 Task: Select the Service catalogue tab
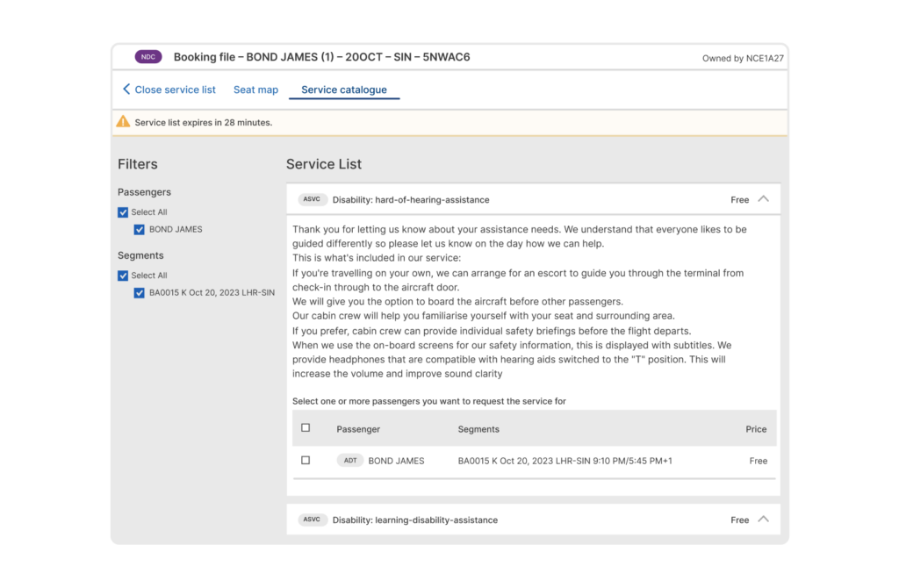(x=343, y=89)
